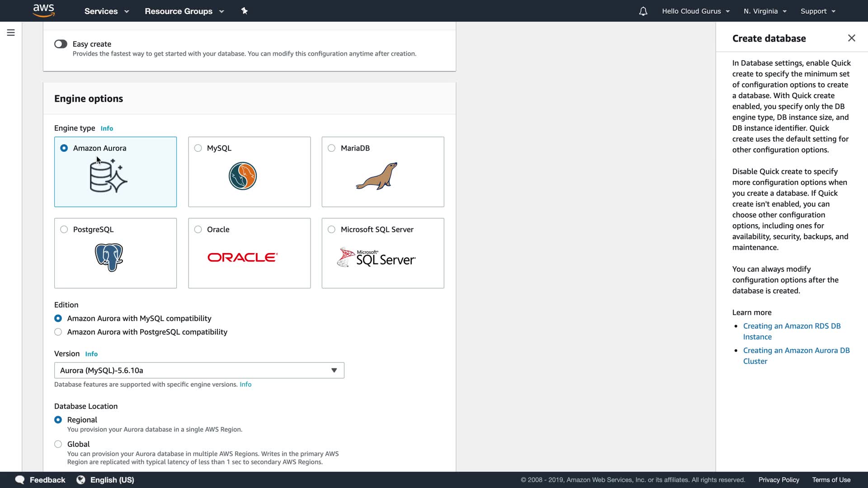The height and width of the screenshot is (488, 868).
Task: Click the MySQL dolphin logo
Action: [x=243, y=176]
